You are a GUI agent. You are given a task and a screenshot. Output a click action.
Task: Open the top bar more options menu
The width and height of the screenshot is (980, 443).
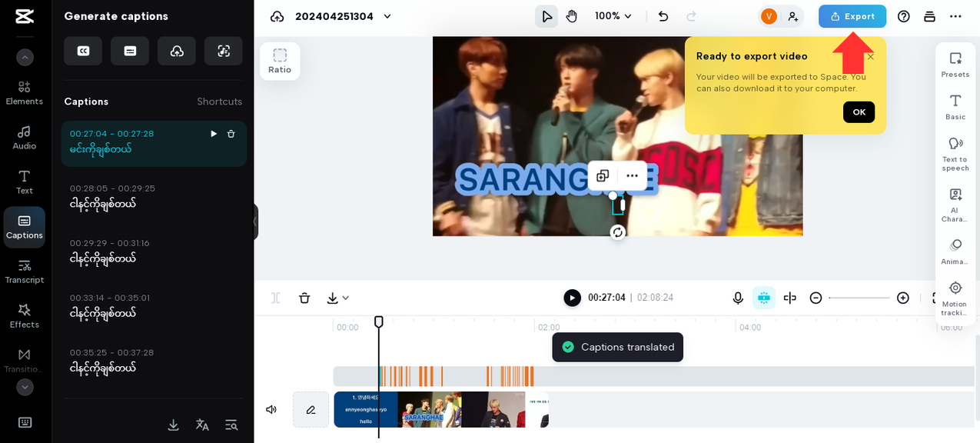pyautogui.click(x=955, y=16)
